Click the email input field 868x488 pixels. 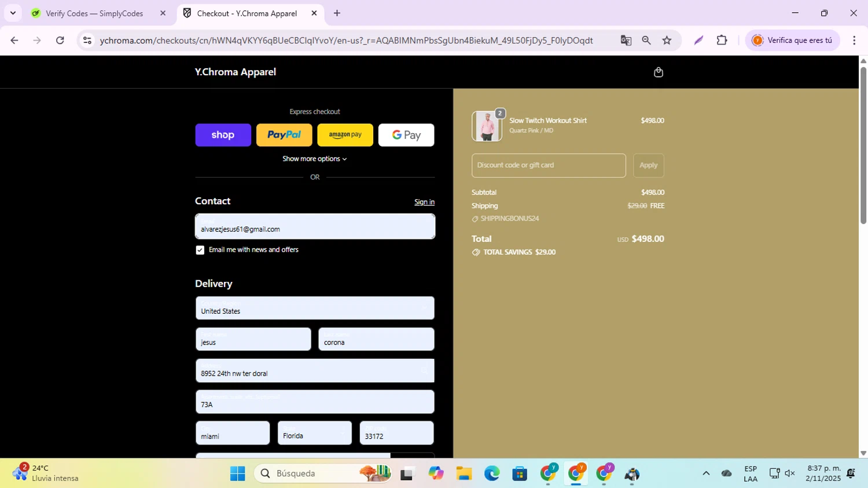coord(315,226)
